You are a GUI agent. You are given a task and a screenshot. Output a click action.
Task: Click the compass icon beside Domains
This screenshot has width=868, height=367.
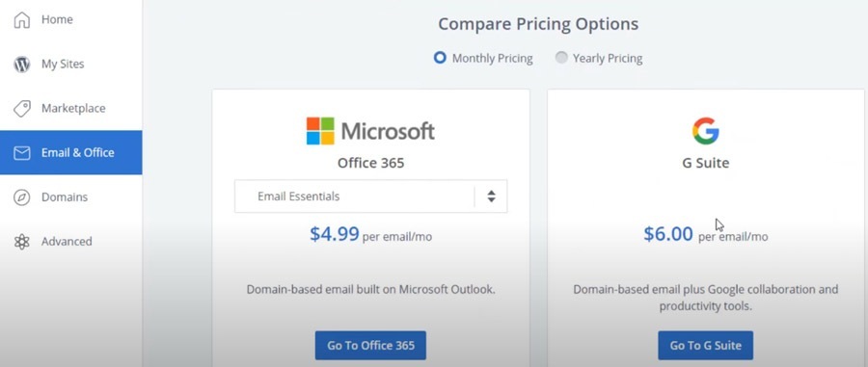click(21, 197)
